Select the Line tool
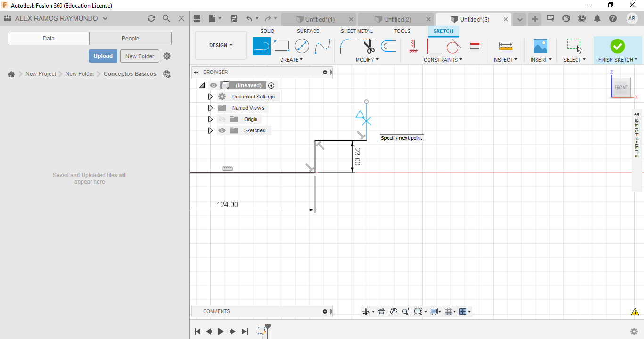This screenshot has height=339, width=644. (x=262, y=46)
